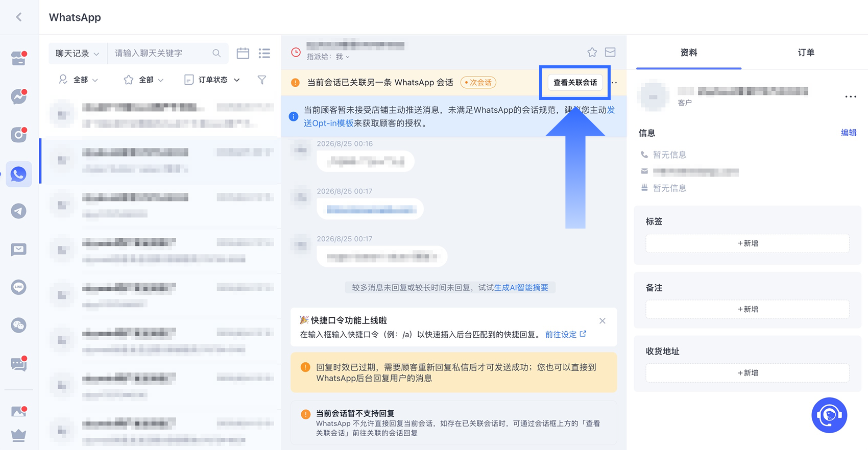This screenshot has height=450, width=868.
Task: Open the Telegram channel in sidebar
Action: [18, 211]
